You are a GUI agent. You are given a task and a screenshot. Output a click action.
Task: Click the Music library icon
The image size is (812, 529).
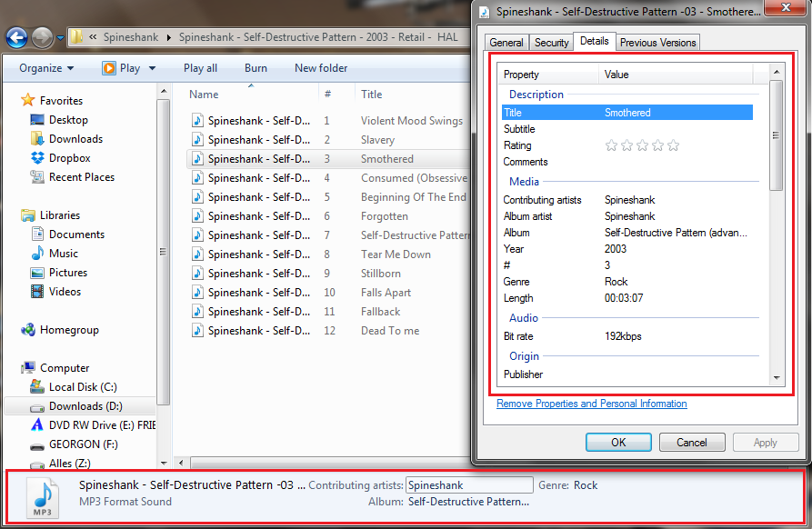coord(37,254)
